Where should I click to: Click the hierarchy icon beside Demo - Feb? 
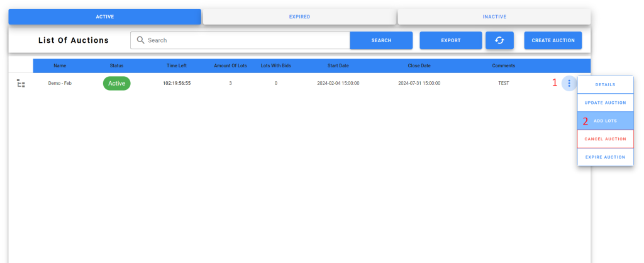[x=21, y=83]
